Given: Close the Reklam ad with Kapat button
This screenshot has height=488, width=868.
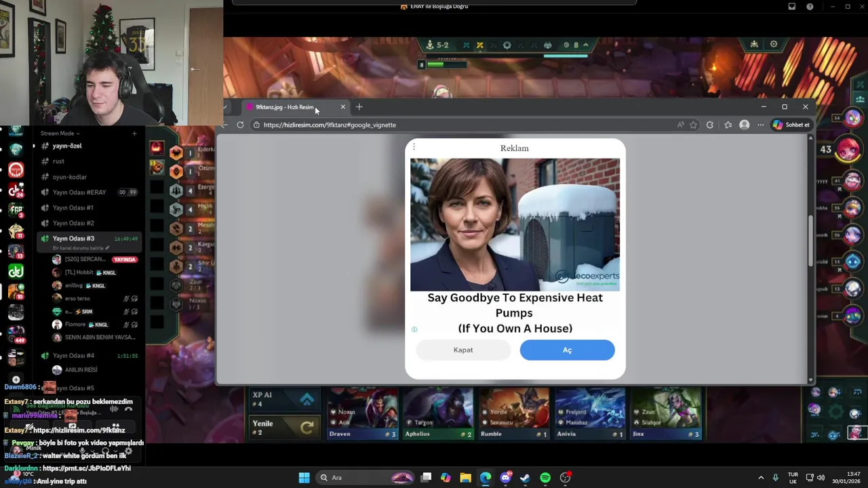Looking at the screenshot, I should click(463, 350).
